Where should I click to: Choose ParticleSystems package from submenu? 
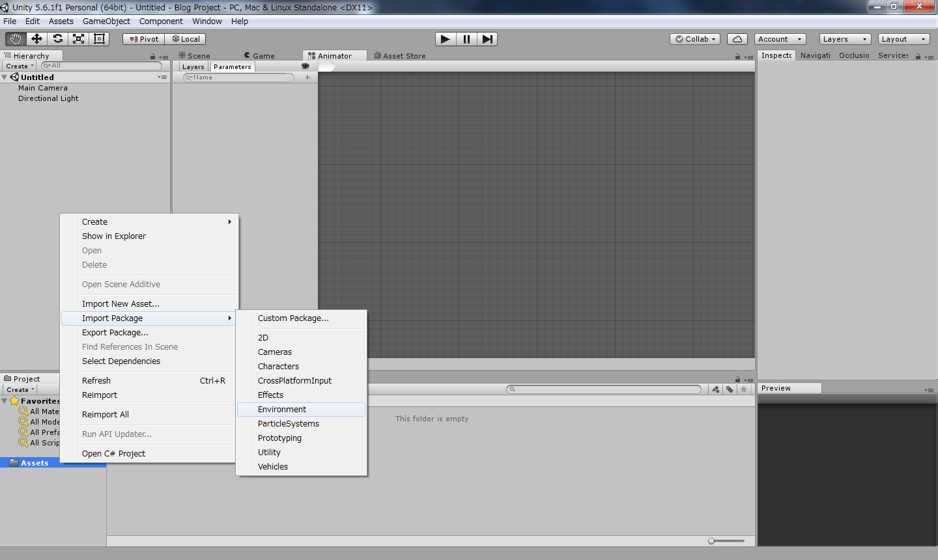point(301,424)
